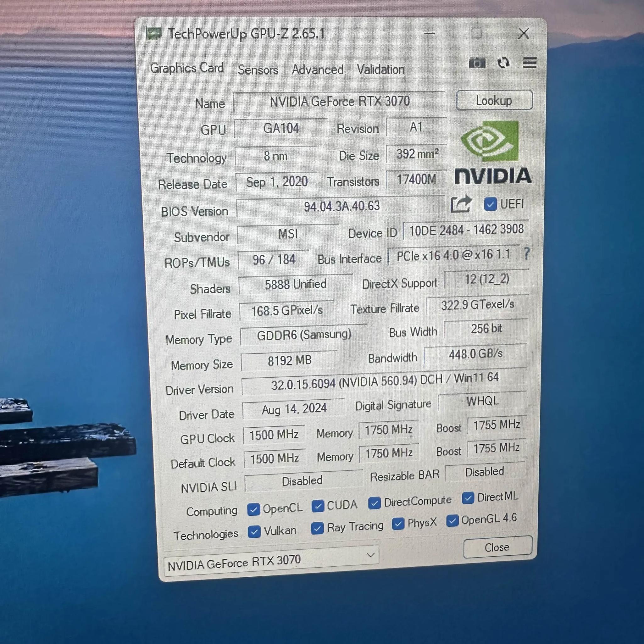Click the Subvendor field showing MSI
644x644 pixels.
tap(288, 234)
